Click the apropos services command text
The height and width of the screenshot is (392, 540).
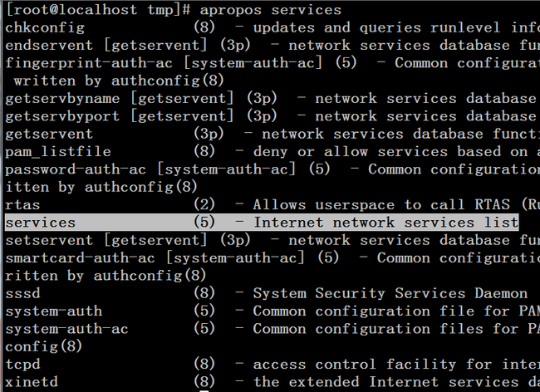pos(270,10)
